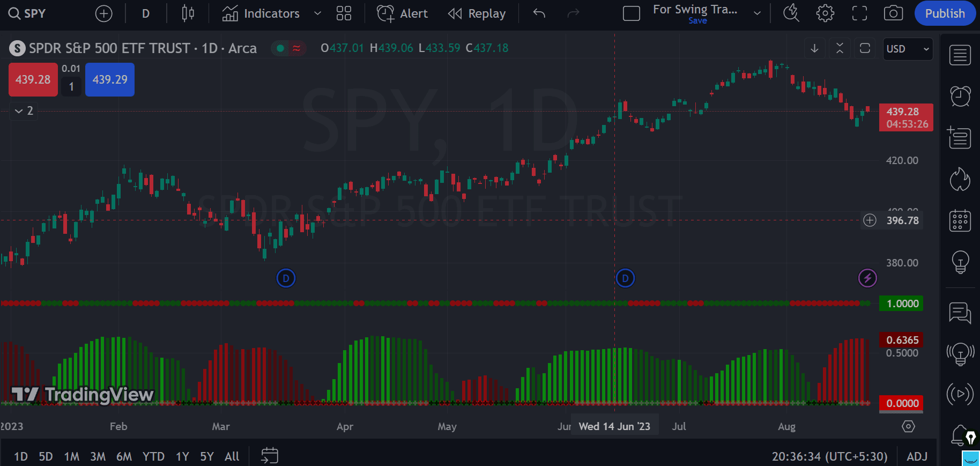Expand the manage layouts dropdown arrow
Viewport: 980px width, 466px height.
pyautogui.click(x=757, y=13)
